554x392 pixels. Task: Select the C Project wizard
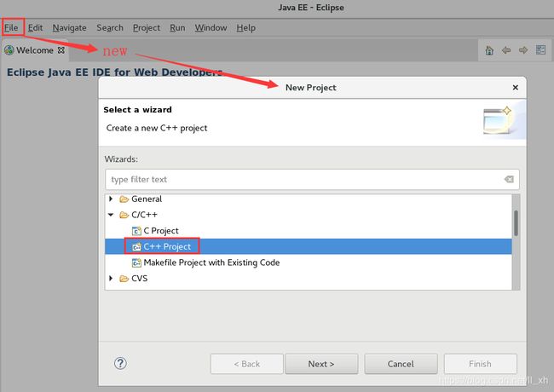pos(161,231)
